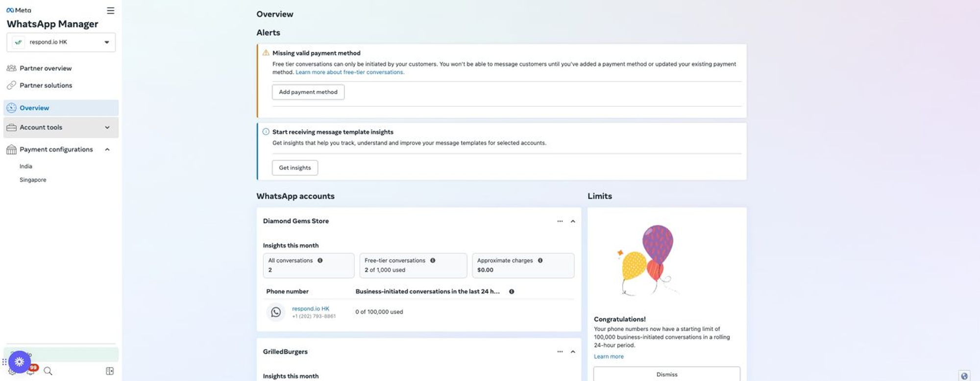Open Learn more about free-tier conversations link

[x=350, y=72]
